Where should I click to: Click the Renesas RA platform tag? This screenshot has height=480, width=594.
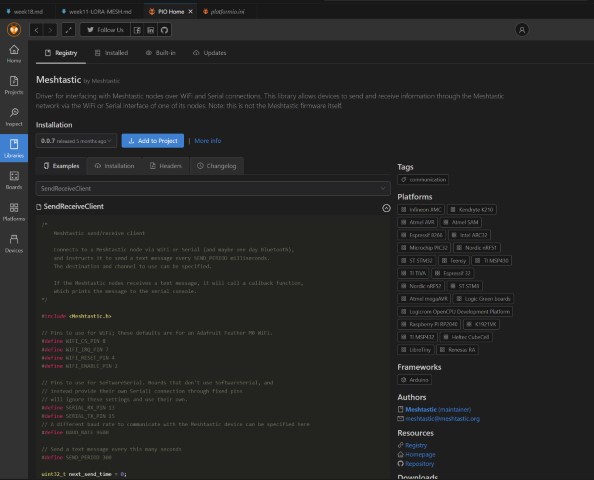(x=457, y=350)
